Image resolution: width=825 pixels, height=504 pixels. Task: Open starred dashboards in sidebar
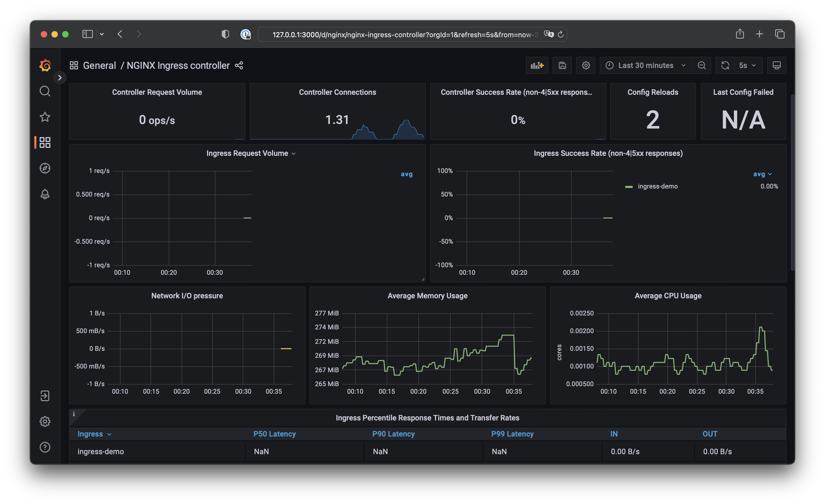[x=45, y=117]
